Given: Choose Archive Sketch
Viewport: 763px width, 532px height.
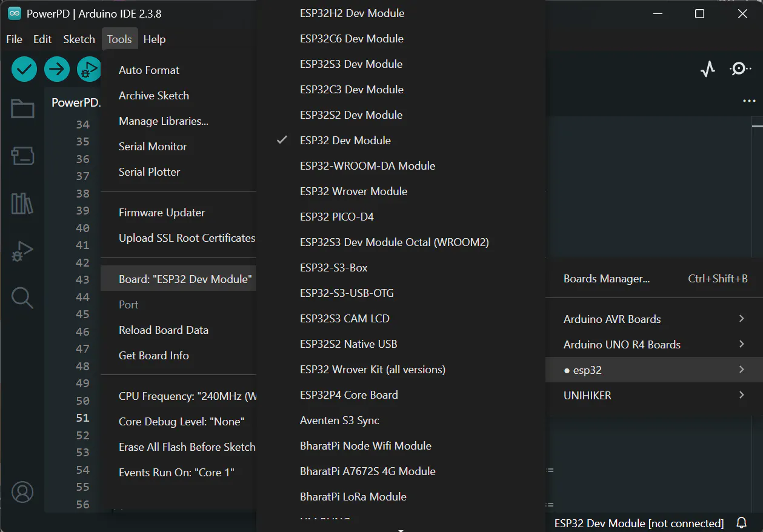Looking at the screenshot, I should (x=179, y=96).
